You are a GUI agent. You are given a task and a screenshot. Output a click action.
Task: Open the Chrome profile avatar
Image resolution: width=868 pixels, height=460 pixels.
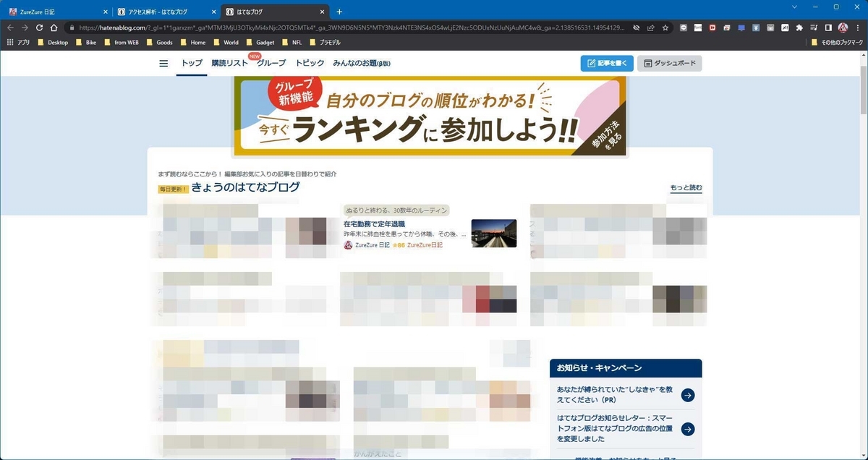[843, 27]
